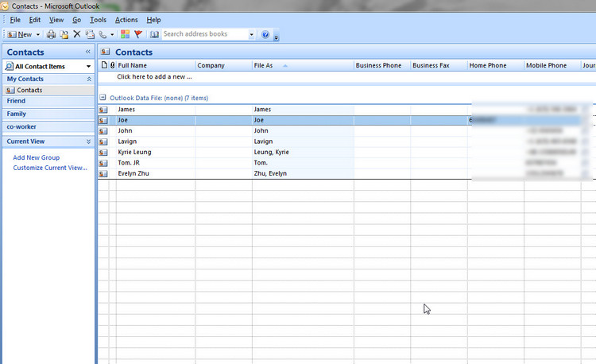
Task: Open the New button dropdown arrow
Action: [38, 35]
